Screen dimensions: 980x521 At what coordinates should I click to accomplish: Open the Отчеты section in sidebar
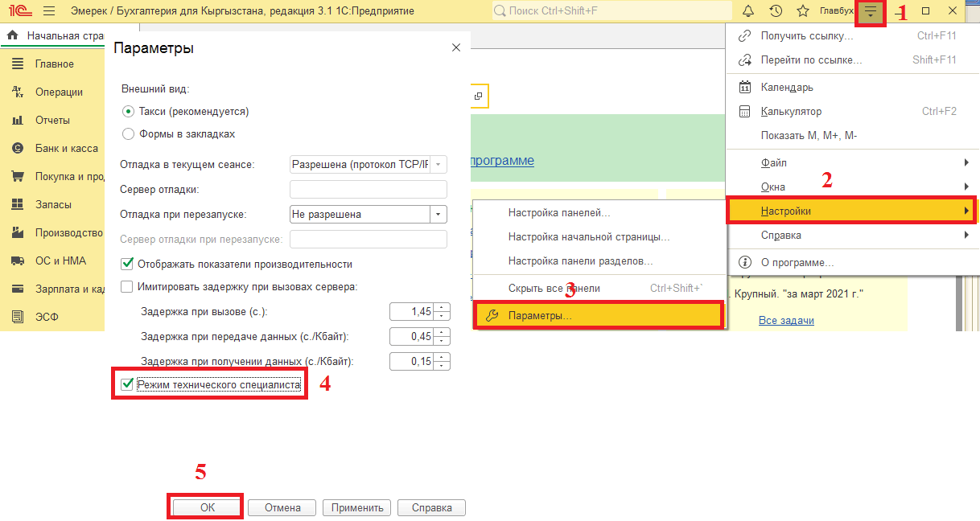pos(52,121)
